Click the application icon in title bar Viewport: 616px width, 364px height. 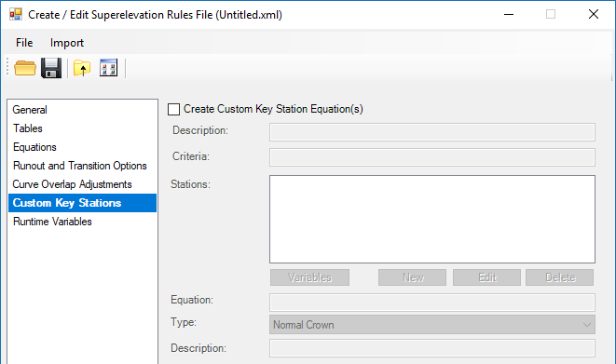pyautogui.click(x=16, y=15)
